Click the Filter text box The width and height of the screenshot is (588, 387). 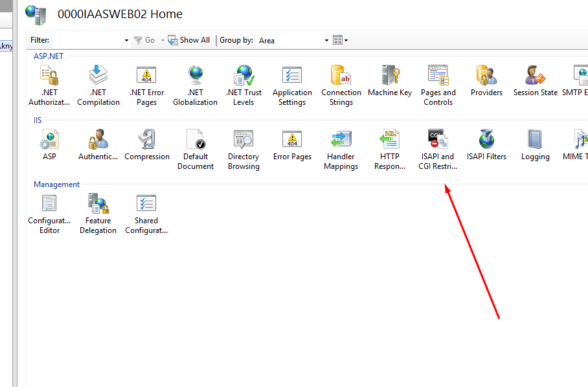88,40
